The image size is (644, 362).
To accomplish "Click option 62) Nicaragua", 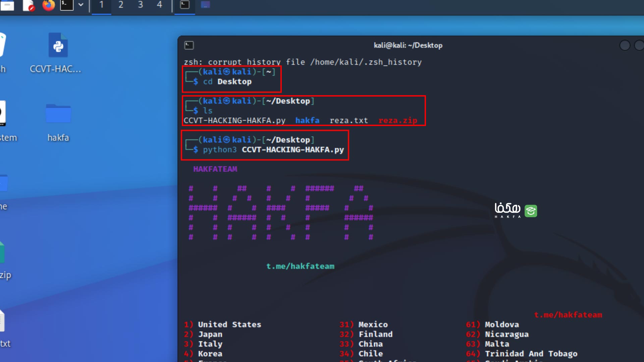I will click(497, 334).
